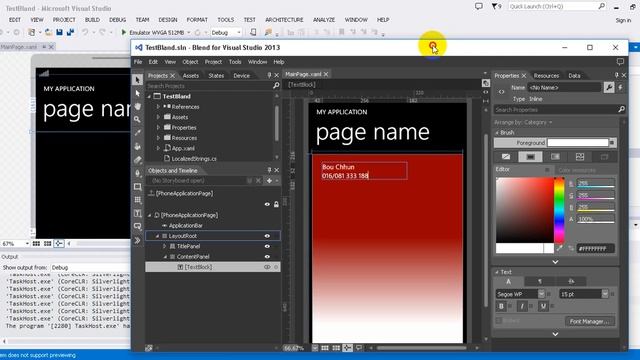Choose the Solid color brush option
640x360 pixels.
click(x=530, y=157)
